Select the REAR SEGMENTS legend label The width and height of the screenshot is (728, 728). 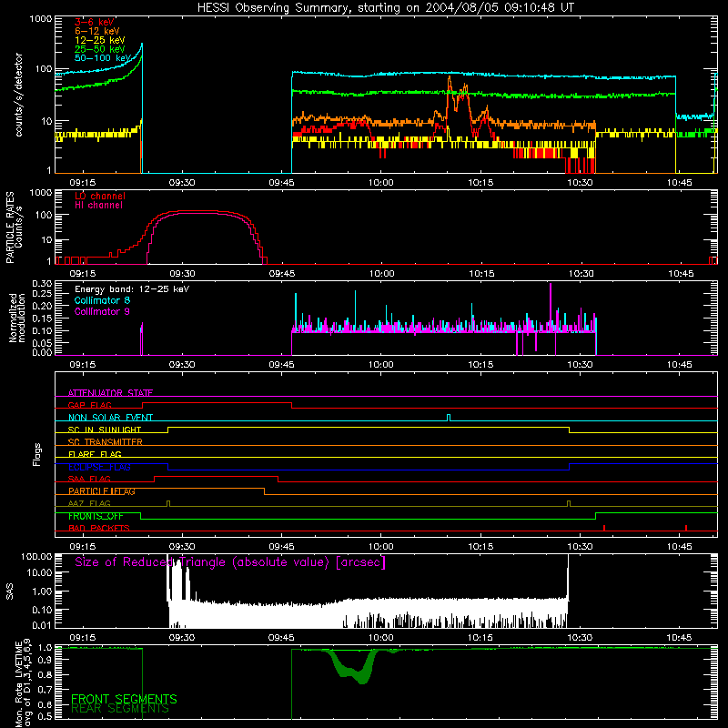[120, 709]
